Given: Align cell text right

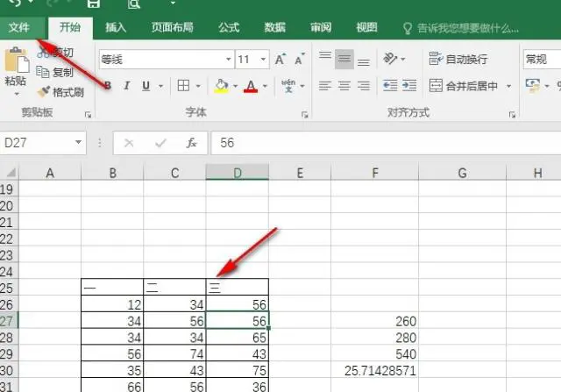Looking at the screenshot, I should pyautogui.click(x=363, y=86).
